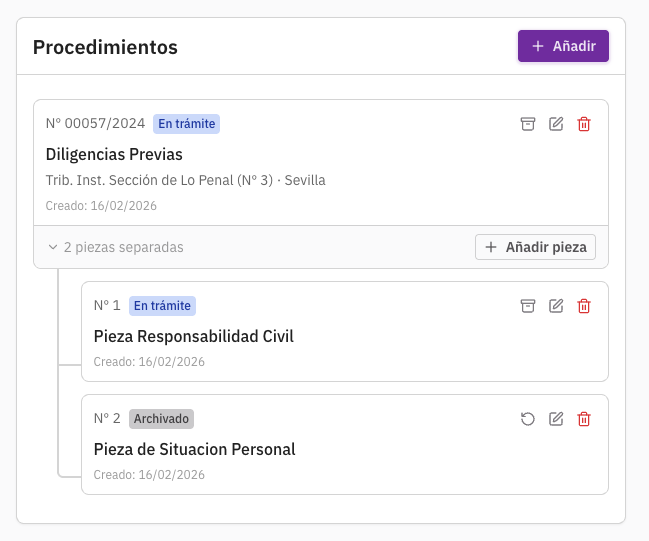This screenshot has width=649, height=541.
Task: Click the Procedimientos heading
Action: pos(105,47)
